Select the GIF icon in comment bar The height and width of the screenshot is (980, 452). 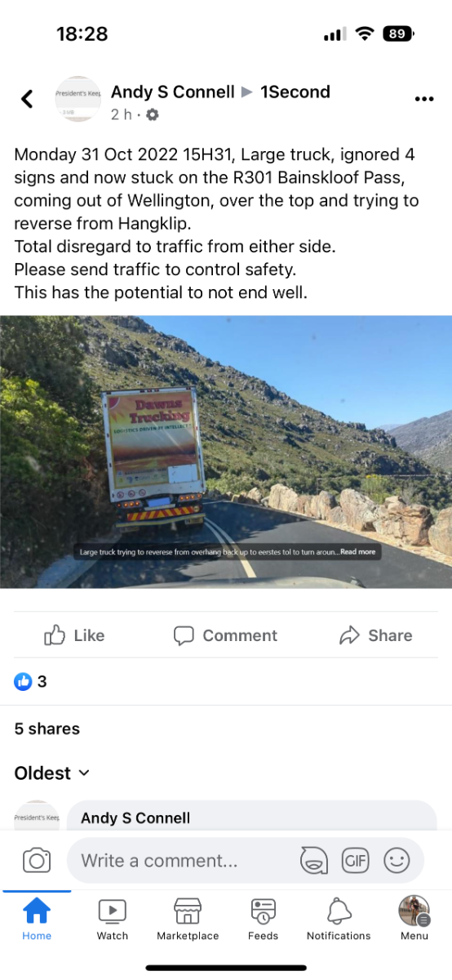[355, 860]
